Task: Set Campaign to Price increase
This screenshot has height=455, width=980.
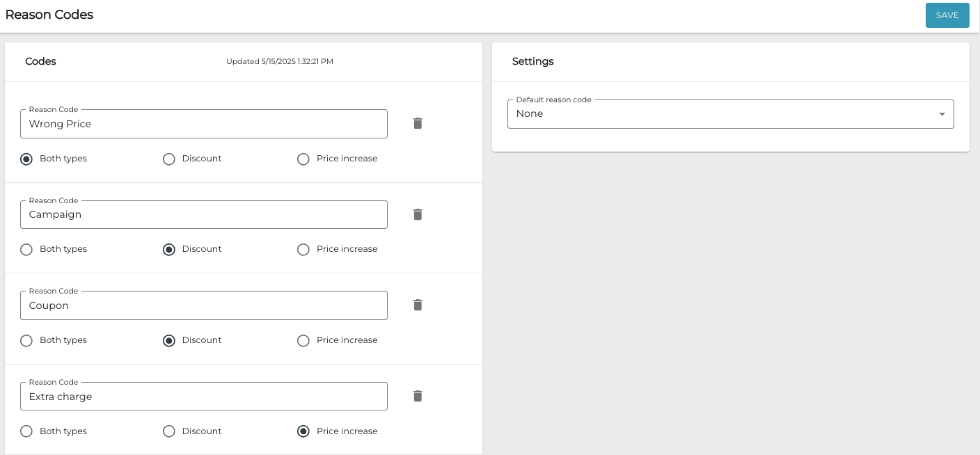Action: [303, 250]
